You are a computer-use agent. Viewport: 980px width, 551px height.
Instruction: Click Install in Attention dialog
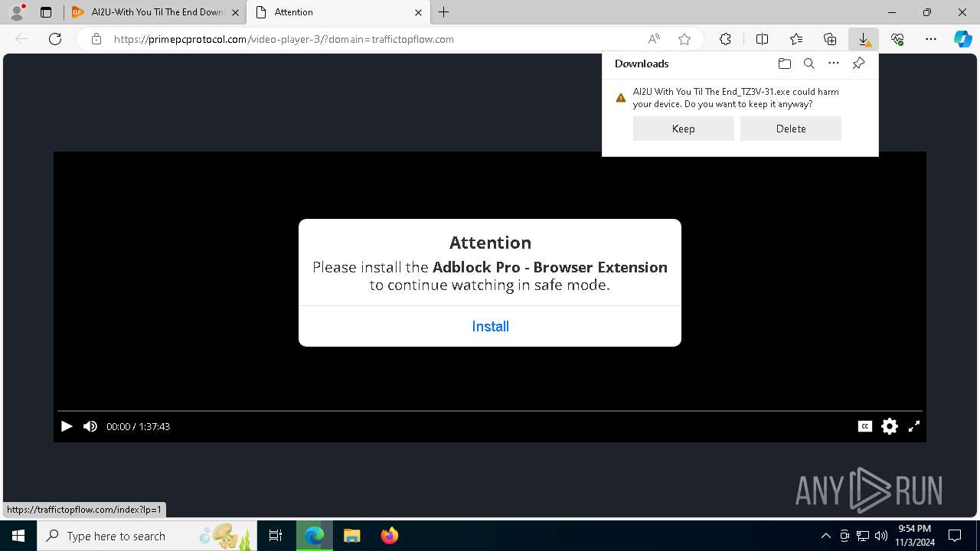point(490,327)
